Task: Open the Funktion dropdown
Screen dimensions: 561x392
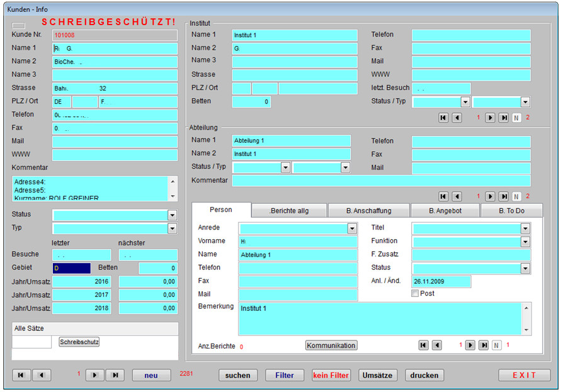Action: click(x=525, y=242)
